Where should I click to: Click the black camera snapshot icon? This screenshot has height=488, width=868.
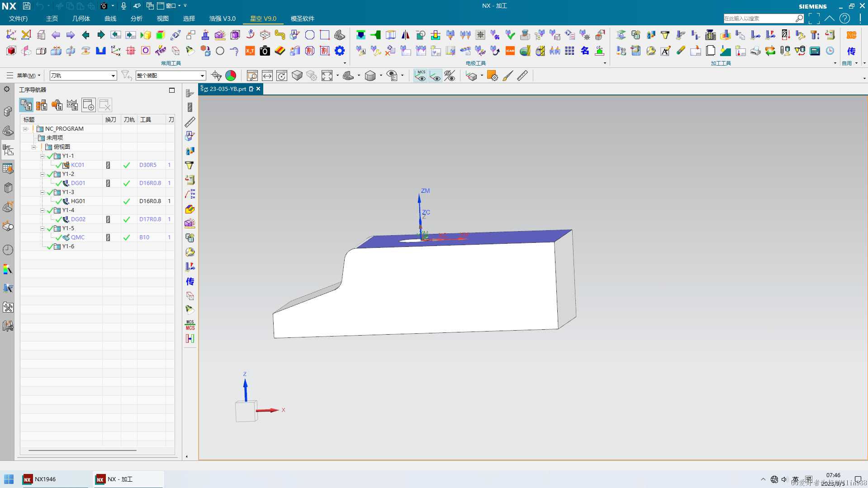(265, 51)
